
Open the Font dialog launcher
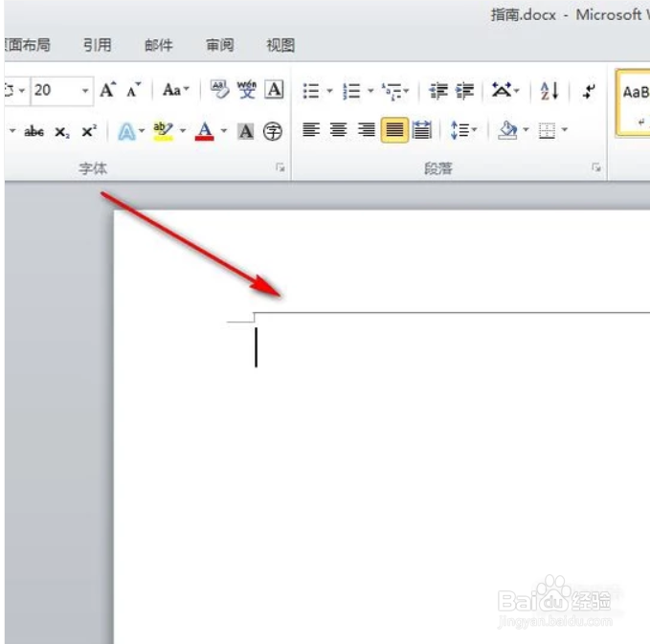click(280, 167)
